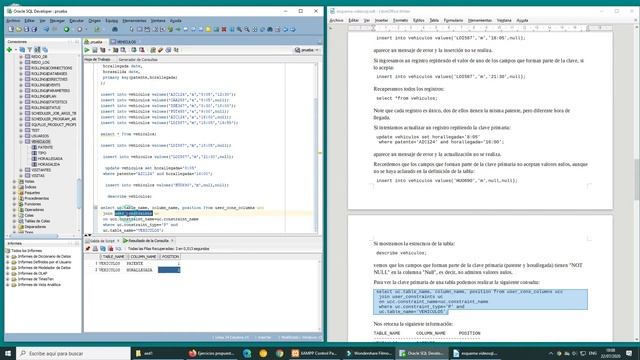
Task: Click the TABLE_NAME column header in results
Action: (x=114, y=257)
